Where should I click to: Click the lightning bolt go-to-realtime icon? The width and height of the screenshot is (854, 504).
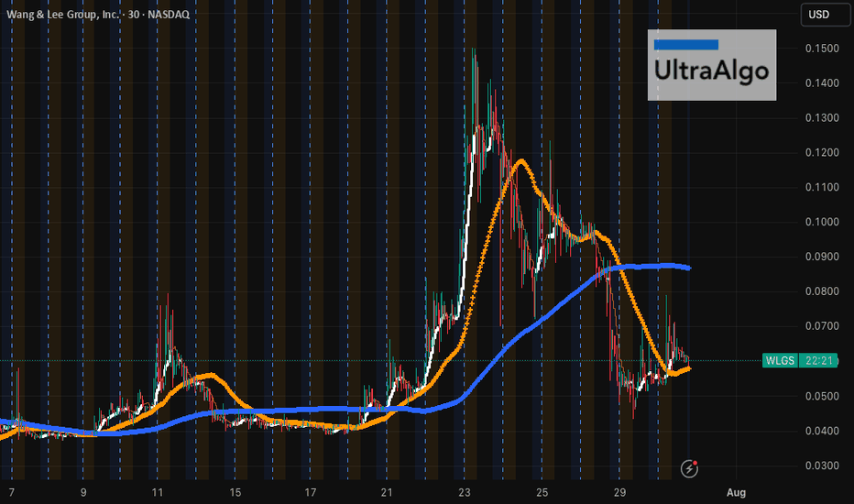click(689, 468)
